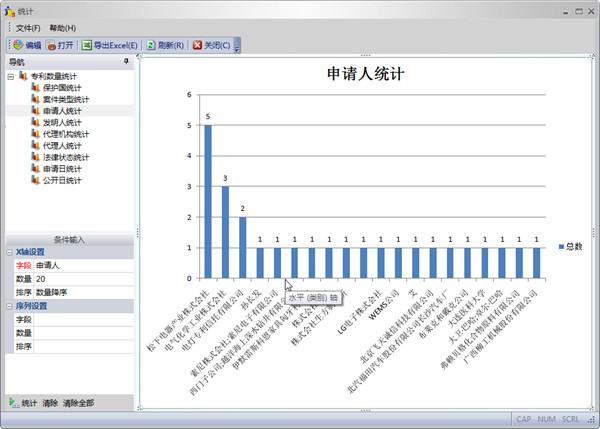Image resolution: width=600 pixels, height=429 pixels.
Task: Click chart icon beside 保护国统计
Action: (x=35, y=87)
